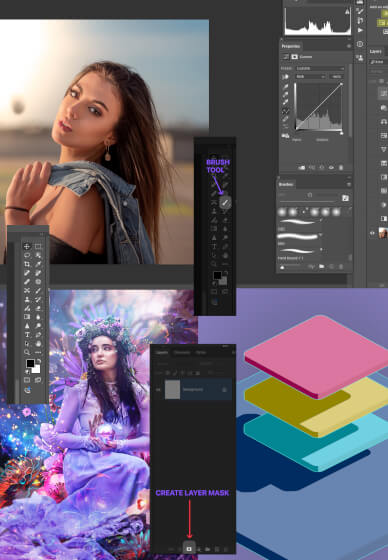Open the Brushes panel menu
Image resolution: width=388 pixels, height=560 pixels.
tap(349, 184)
